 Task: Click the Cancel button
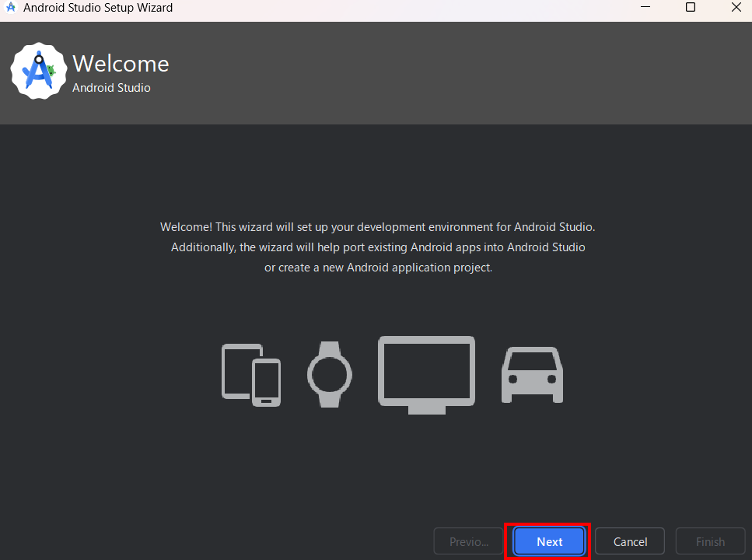pos(629,541)
